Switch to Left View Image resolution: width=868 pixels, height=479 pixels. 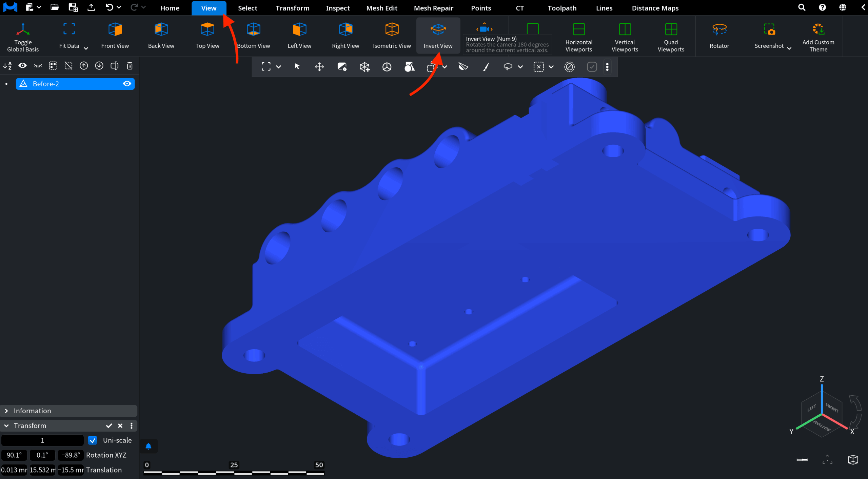pyautogui.click(x=299, y=37)
